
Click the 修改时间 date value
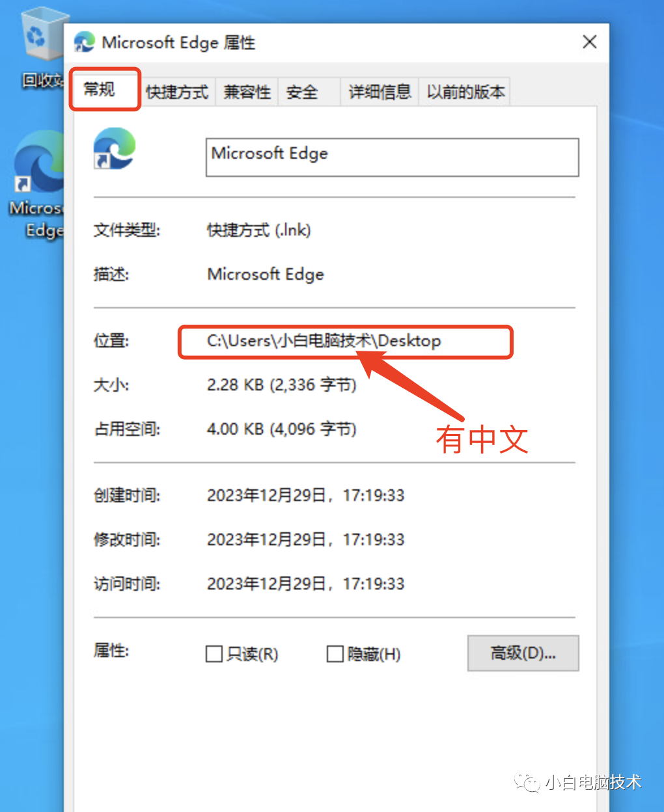click(306, 540)
